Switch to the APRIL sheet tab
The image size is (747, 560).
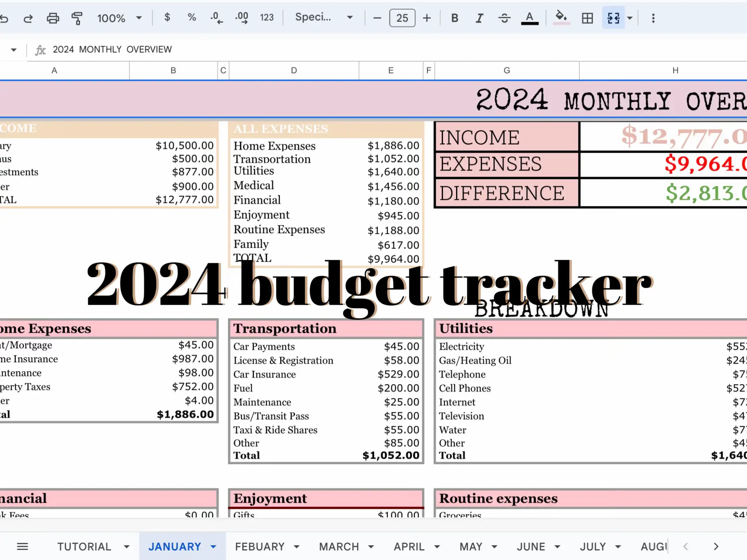tap(409, 546)
